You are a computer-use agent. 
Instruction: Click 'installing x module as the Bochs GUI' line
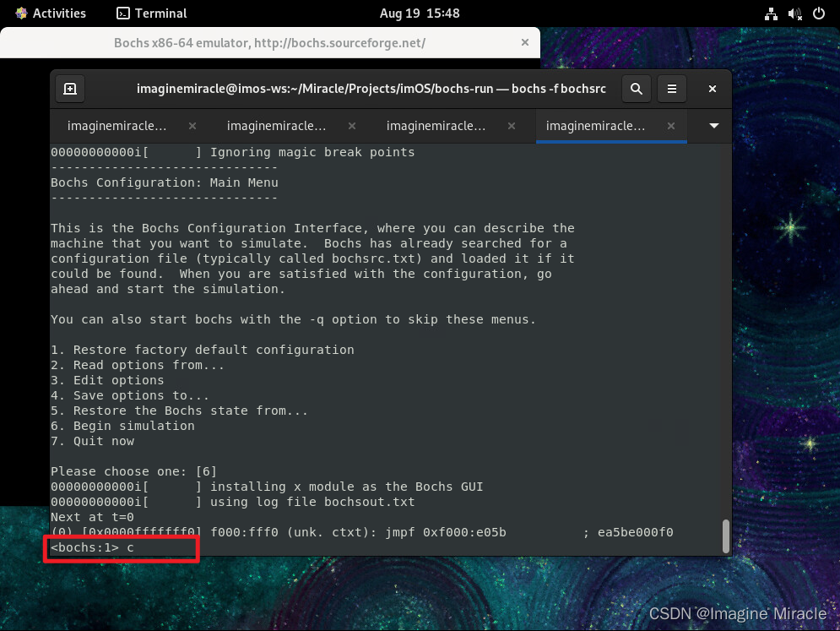coord(267,487)
